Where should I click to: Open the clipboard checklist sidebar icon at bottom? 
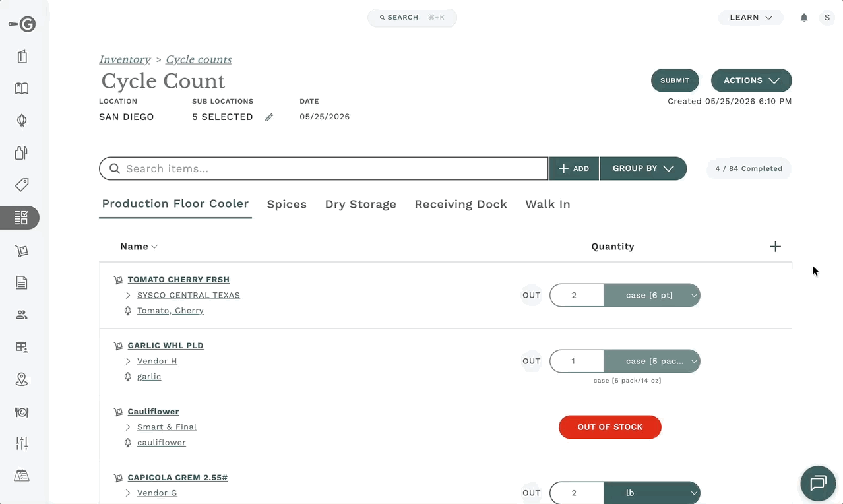[22, 476]
